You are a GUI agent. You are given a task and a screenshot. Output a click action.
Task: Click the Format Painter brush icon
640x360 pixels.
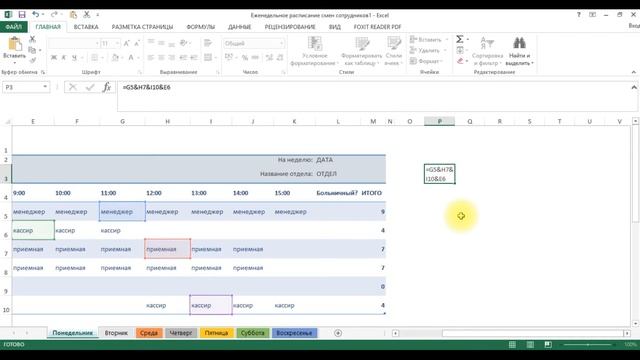click(33, 60)
